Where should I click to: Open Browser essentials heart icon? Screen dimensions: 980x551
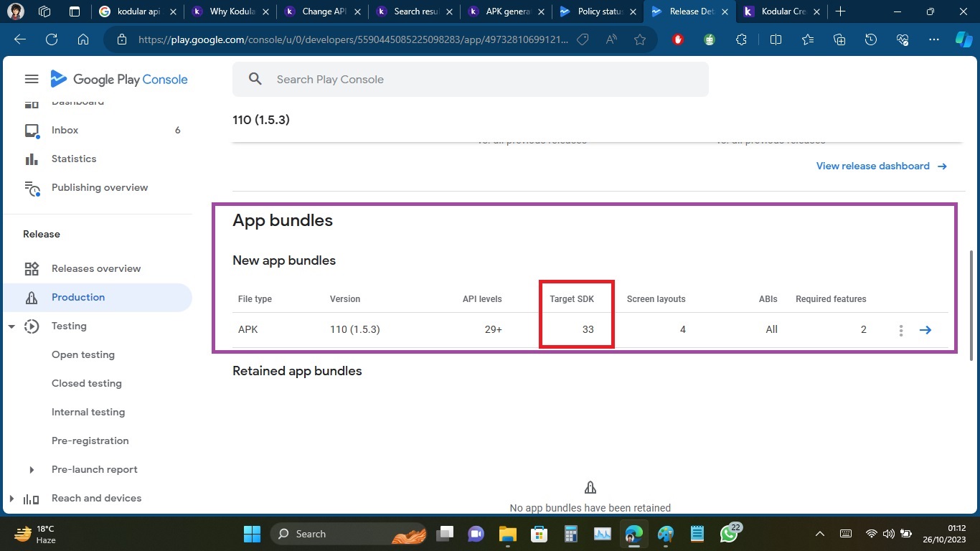[x=903, y=40]
